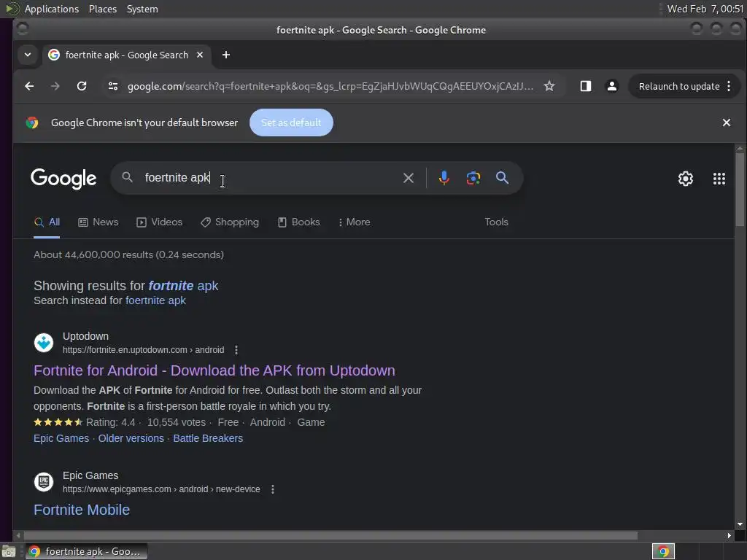
Task: View site information icon in address bar
Action: (113, 86)
